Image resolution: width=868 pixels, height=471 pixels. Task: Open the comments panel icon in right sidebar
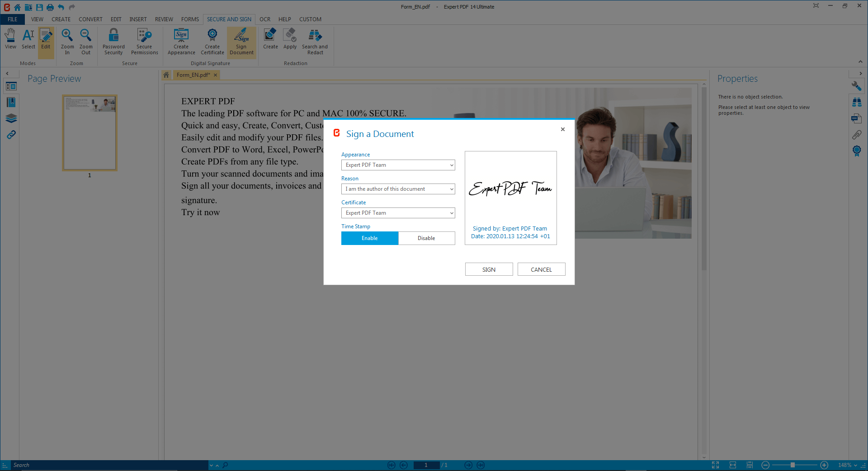tap(857, 118)
